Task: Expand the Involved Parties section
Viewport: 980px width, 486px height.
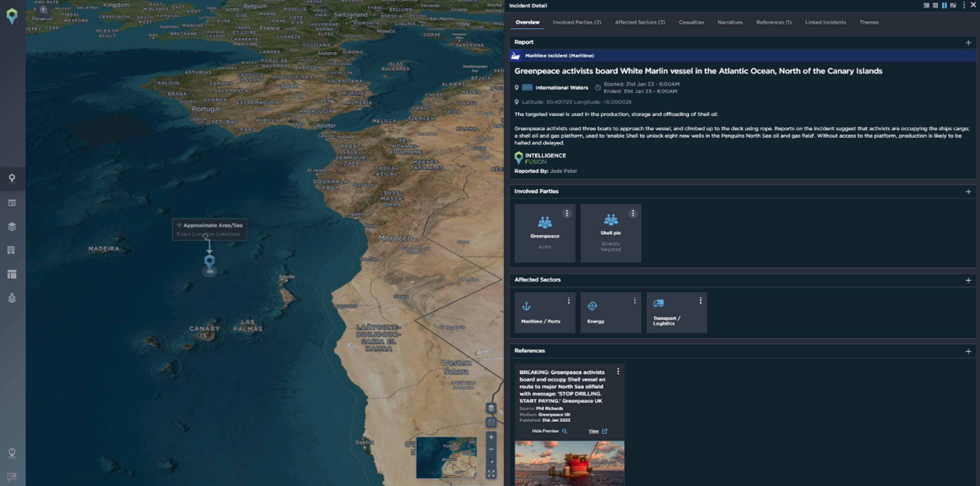Action: click(x=968, y=192)
